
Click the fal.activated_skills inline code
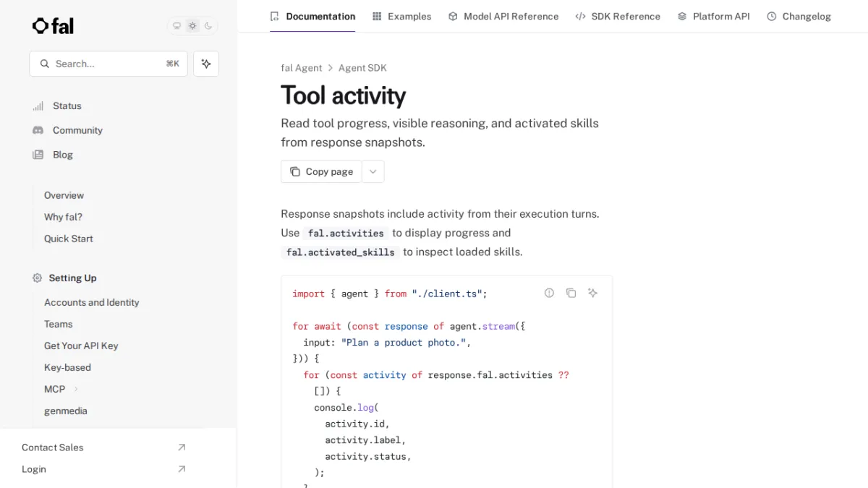pos(340,252)
